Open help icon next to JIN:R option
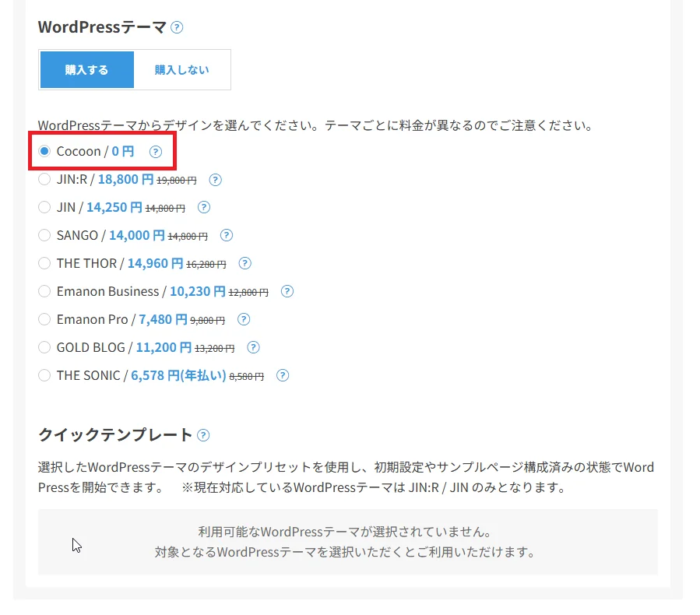Viewport: 700px width, 615px height. pos(215,180)
